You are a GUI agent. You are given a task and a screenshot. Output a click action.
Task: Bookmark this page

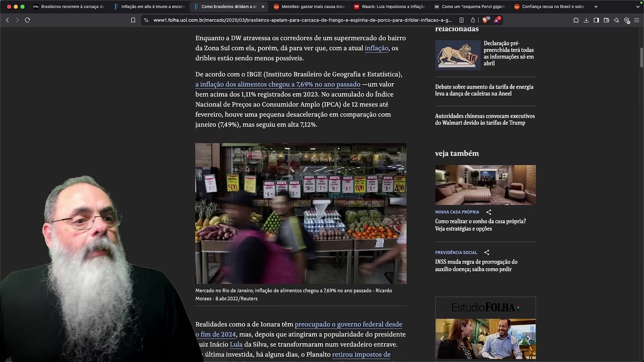click(x=133, y=20)
